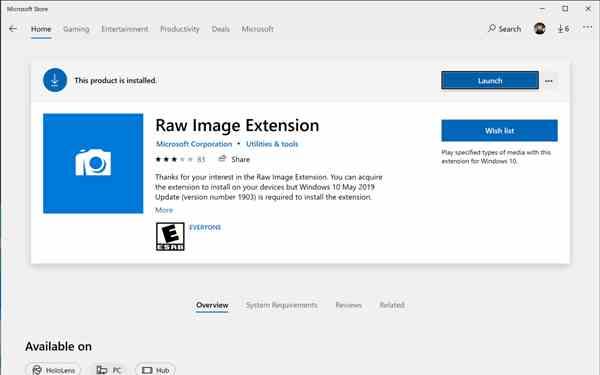Click the ESRB Everyone rating badge
This screenshot has width=600, height=375.
tap(170, 236)
